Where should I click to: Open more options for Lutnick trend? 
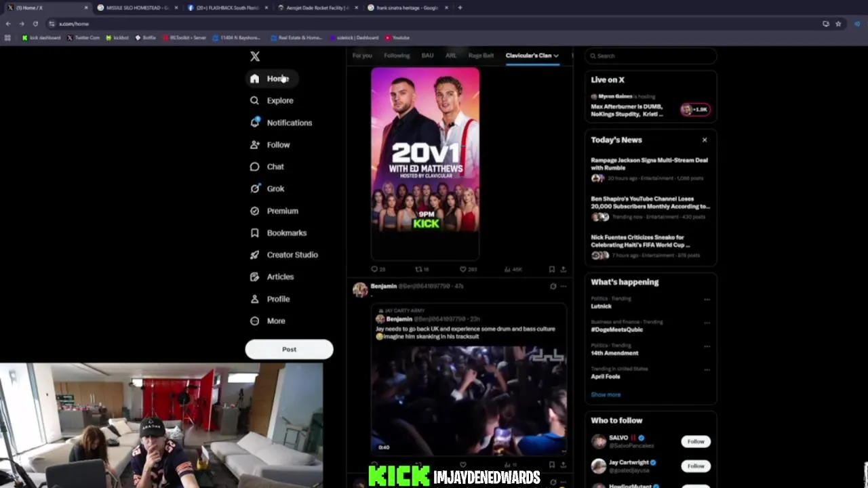coord(707,299)
